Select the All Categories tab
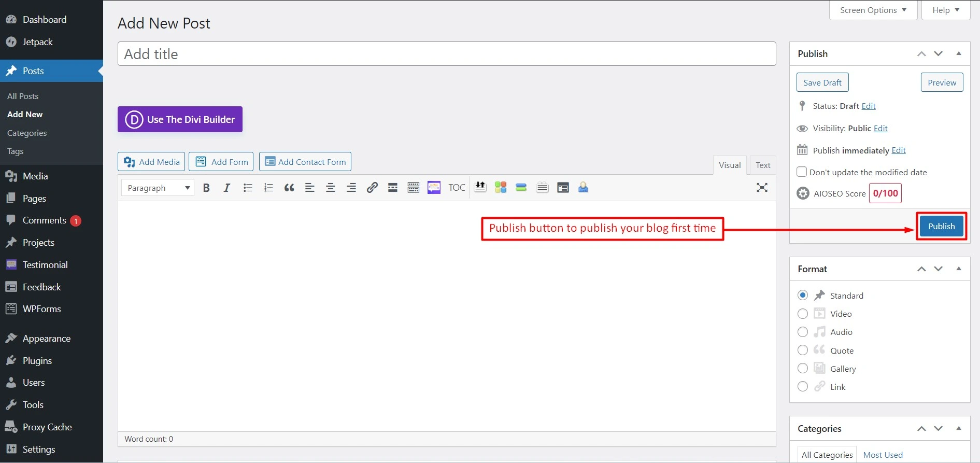The image size is (980, 463). (x=827, y=455)
